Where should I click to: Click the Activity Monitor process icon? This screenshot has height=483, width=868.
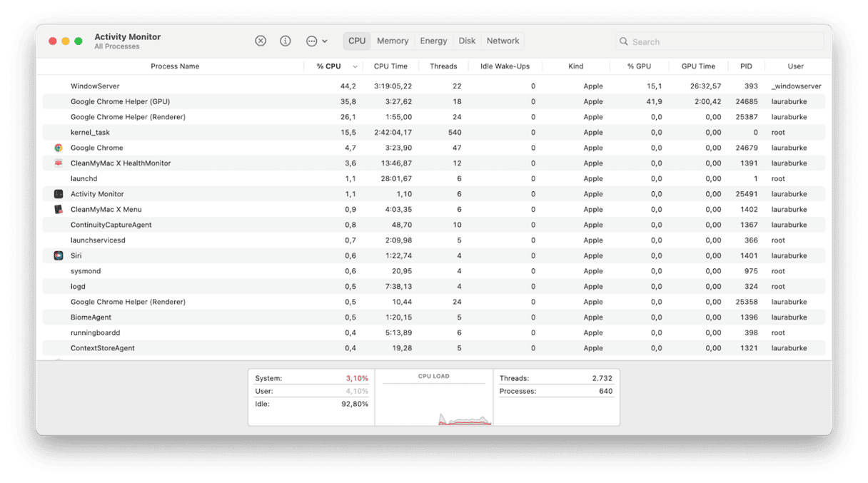(x=59, y=193)
